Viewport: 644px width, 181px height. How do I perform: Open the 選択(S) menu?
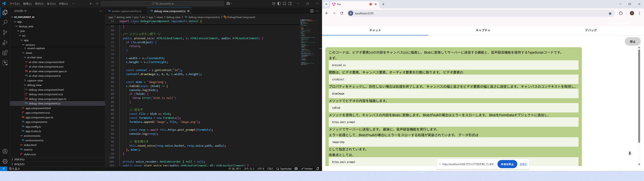click(39, 4)
